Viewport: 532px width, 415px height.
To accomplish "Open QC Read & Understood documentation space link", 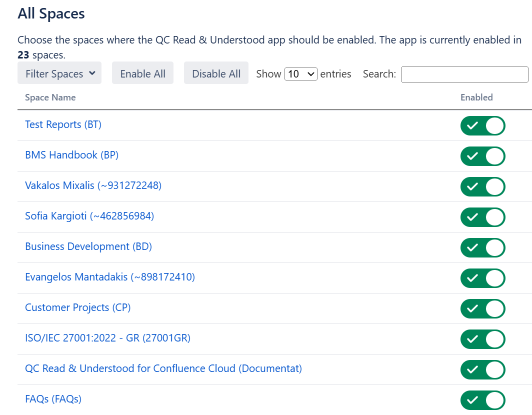I will [x=163, y=368].
